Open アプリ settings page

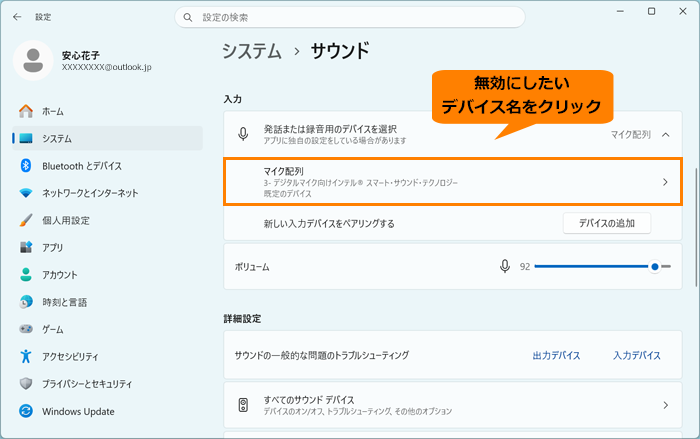tap(108, 247)
